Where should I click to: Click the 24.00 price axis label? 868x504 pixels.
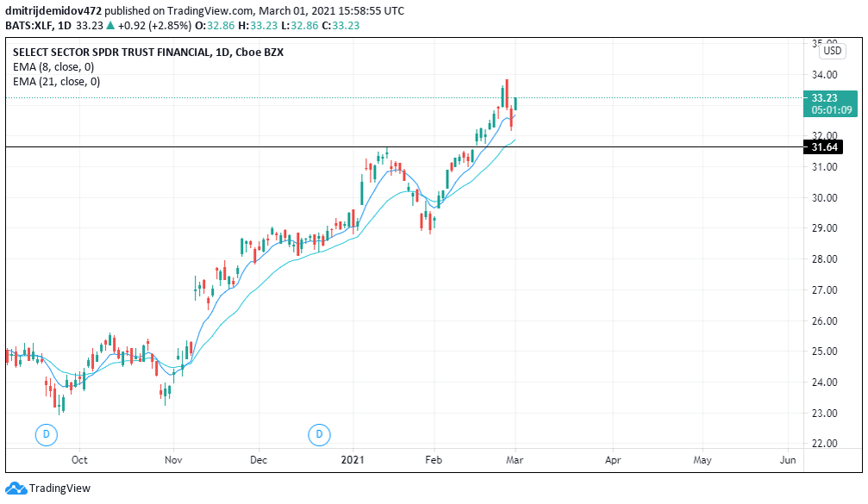point(824,383)
